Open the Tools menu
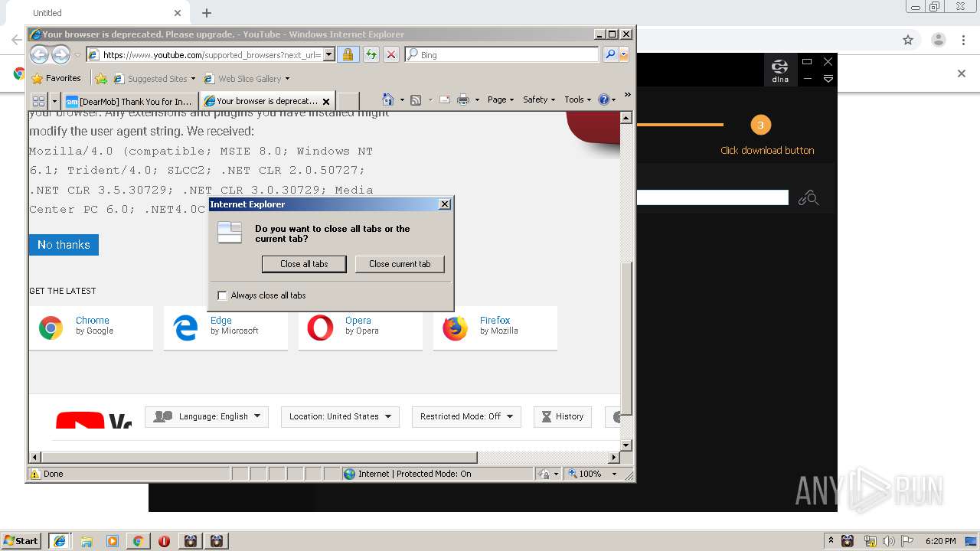The width and height of the screenshot is (980, 551). point(578,99)
